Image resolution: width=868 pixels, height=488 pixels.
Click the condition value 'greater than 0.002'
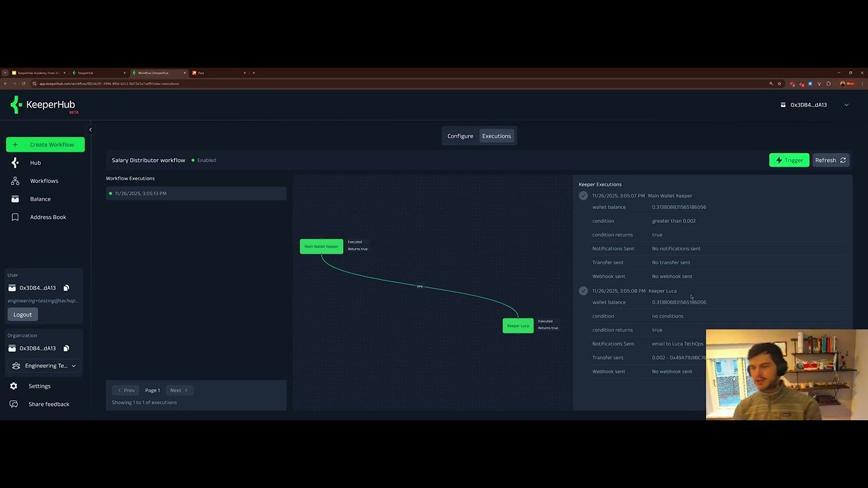[673, 221]
